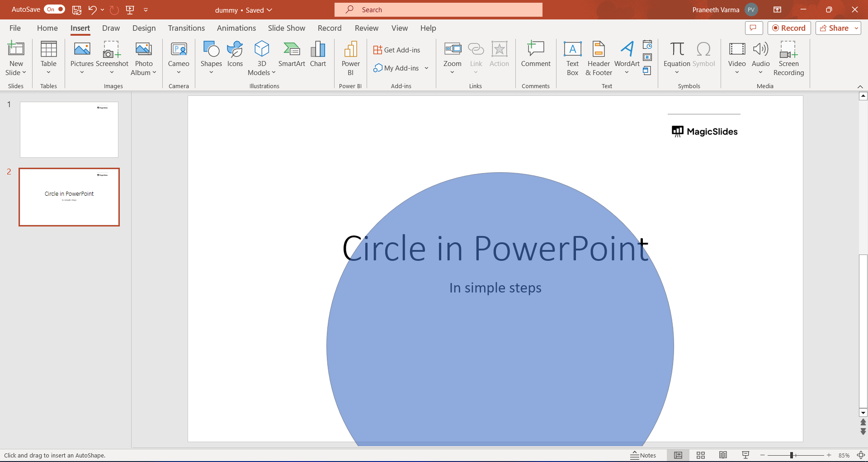This screenshot has width=868, height=462.
Task: Open the Animations tab
Action: (236, 28)
